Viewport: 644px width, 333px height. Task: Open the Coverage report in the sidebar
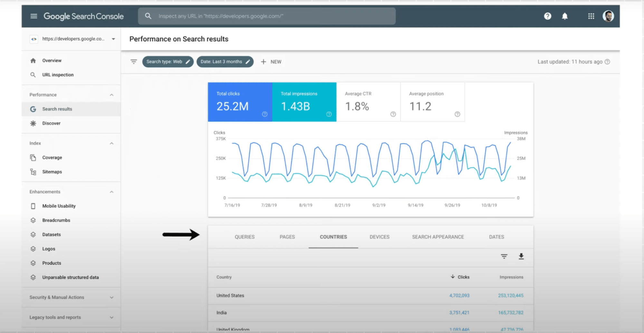click(x=52, y=157)
